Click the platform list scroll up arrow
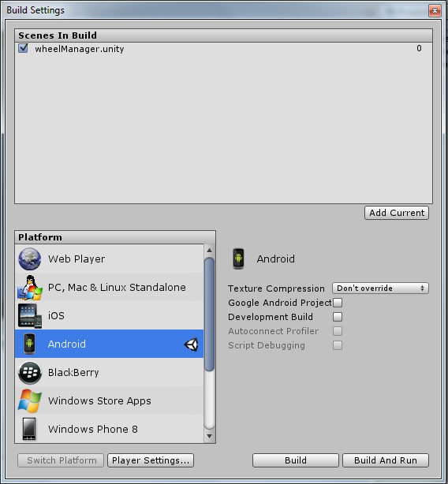 click(x=209, y=250)
